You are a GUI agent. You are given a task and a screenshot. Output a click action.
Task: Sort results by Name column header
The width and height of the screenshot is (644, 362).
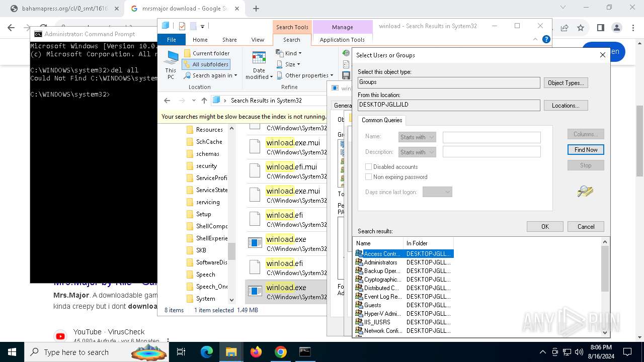tap(378, 243)
